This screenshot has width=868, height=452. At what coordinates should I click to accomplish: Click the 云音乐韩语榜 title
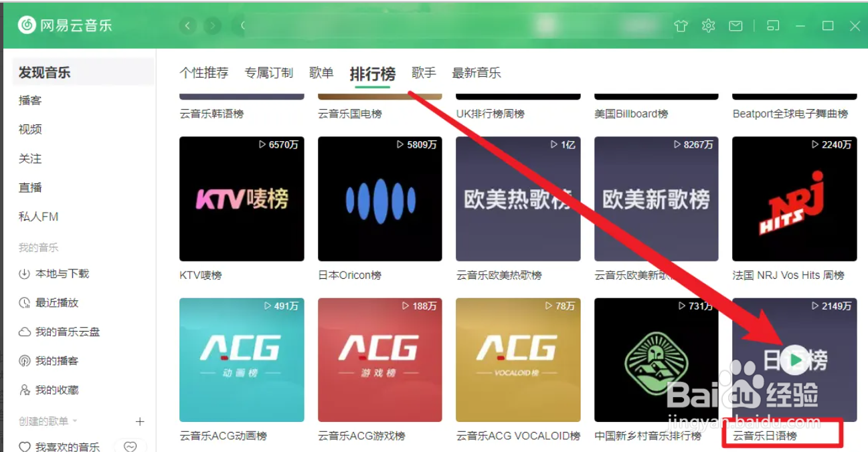click(211, 114)
